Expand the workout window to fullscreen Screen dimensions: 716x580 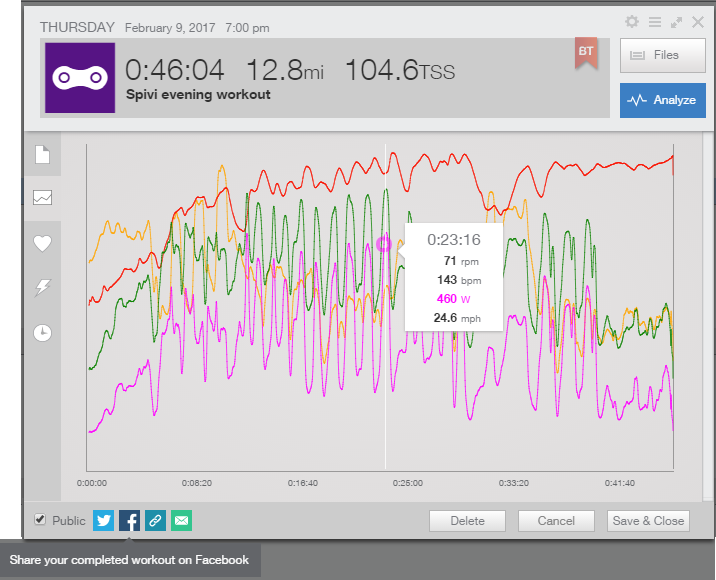(676, 22)
